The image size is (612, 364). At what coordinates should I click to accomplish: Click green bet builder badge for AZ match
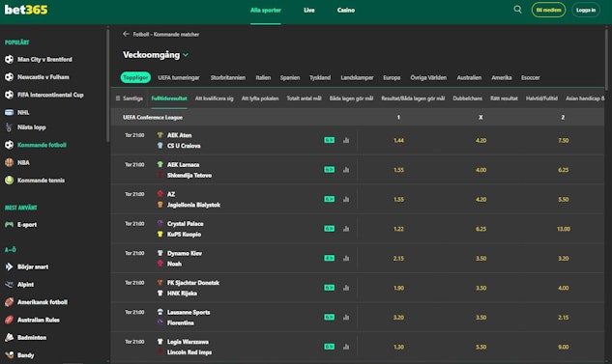coord(330,199)
